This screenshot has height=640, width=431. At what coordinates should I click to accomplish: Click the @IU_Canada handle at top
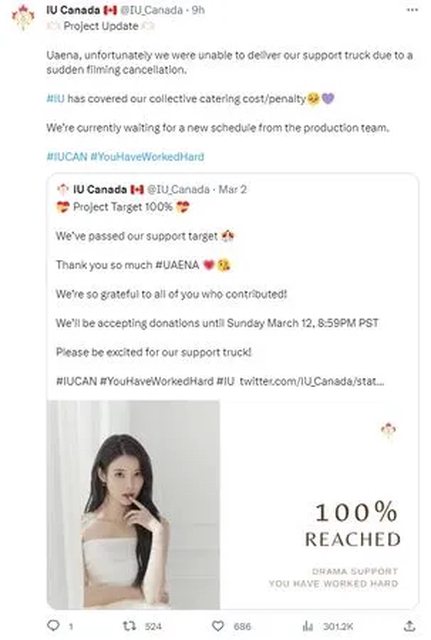point(151,10)
